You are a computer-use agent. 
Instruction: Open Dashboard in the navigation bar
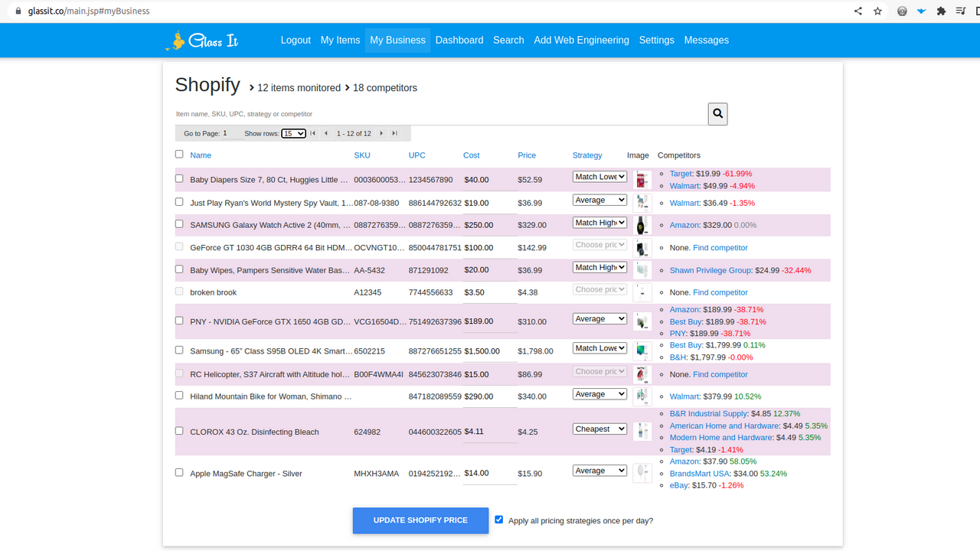459,41
